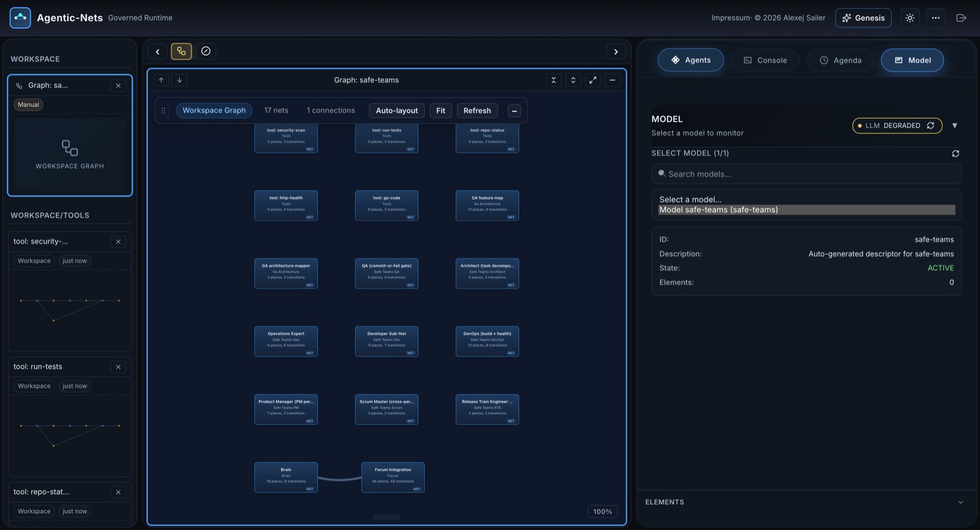Image resolution: width=980 pixels, height=530 pixels.
Task: Select the GA architecture mapper node
Action: 286,273
